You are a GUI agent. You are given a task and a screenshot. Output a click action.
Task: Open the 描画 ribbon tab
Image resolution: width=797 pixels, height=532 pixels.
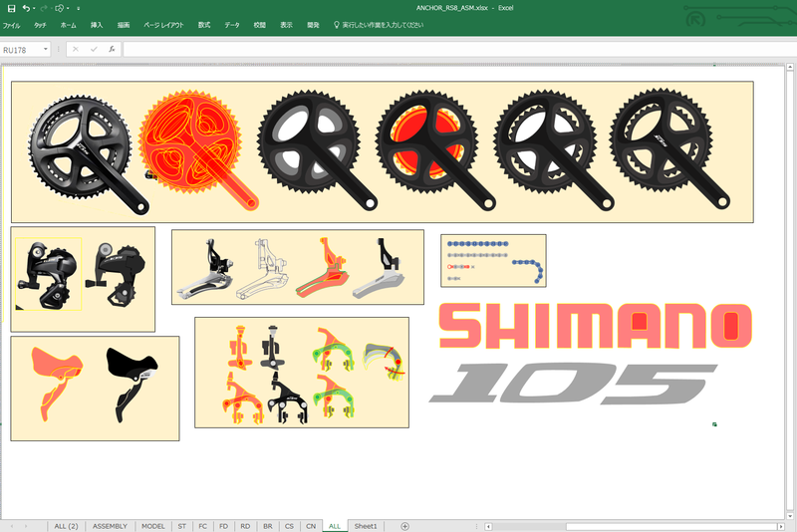pos(124,25)
